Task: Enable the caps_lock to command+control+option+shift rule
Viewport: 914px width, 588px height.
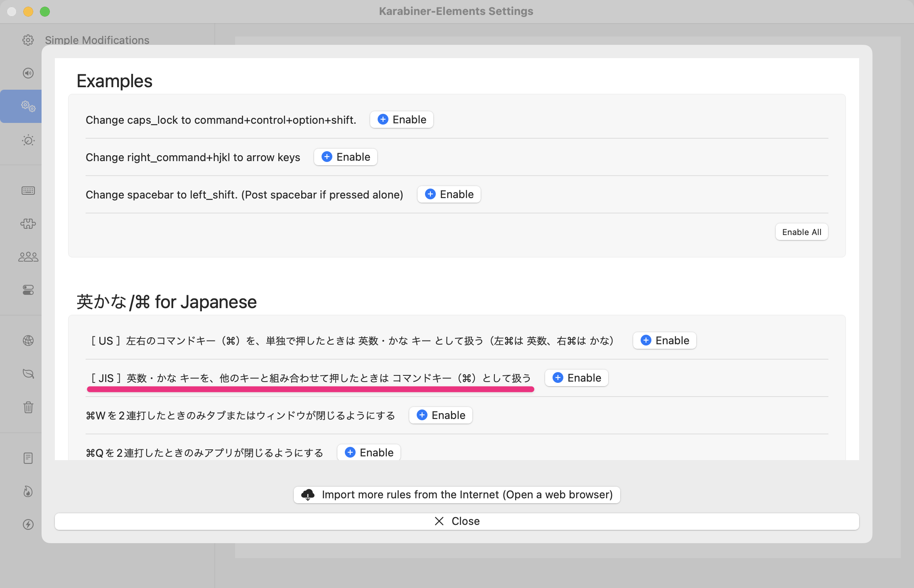Action: click(x=401, y=120)
